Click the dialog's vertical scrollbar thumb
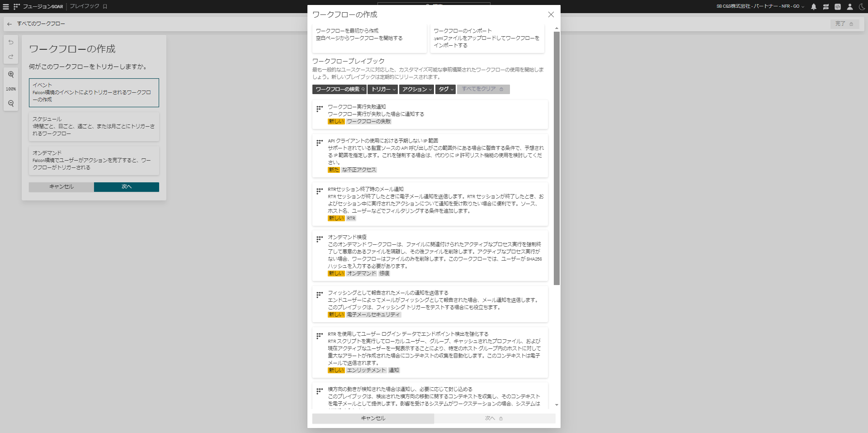The image size is (868, 433). pos(557,158)
